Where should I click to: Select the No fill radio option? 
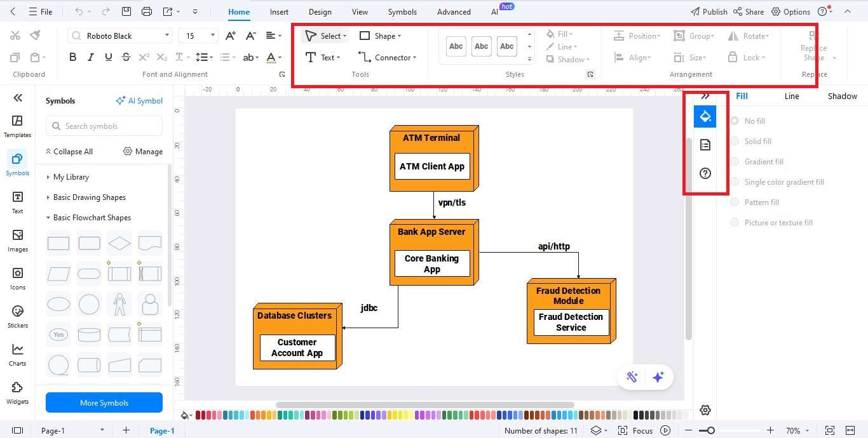735,121
